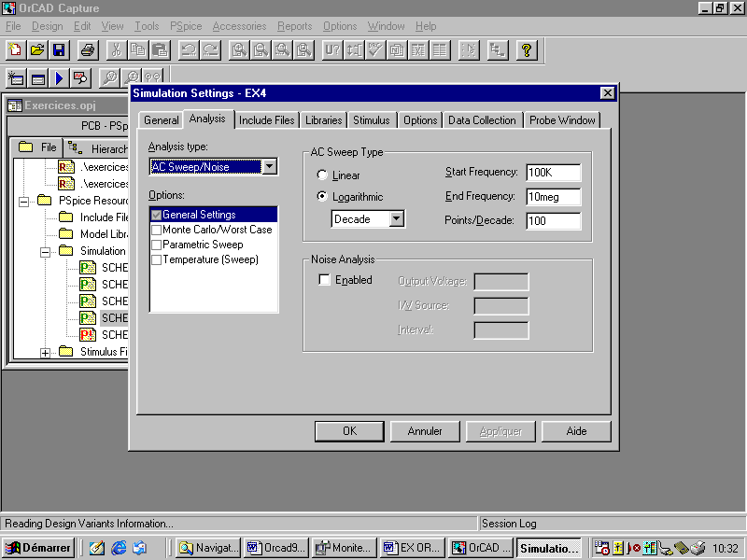This screenshot has height=560, width=747.
Task: Confirm settings with the OK button
Action: (x=349, y=431)
